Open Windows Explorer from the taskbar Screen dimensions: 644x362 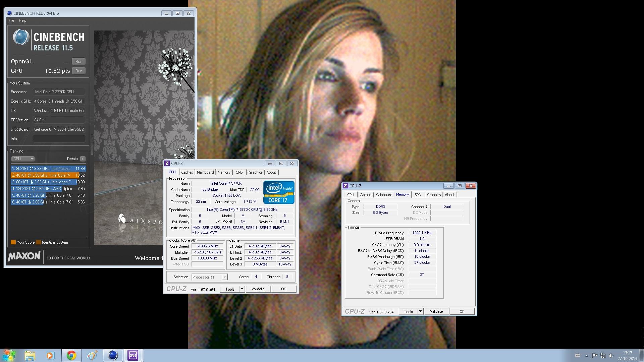click(x=30, y=355)
